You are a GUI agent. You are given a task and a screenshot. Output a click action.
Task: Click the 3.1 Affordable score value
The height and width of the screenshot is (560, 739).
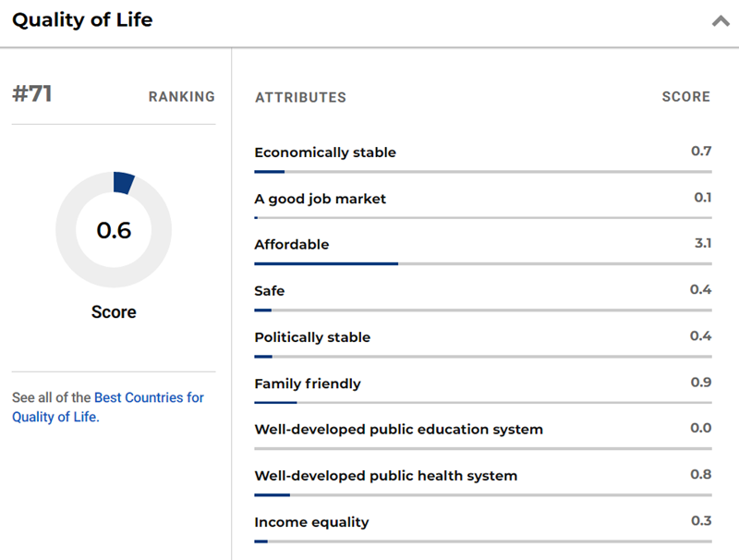pyautogui.click(x=701, y=244)
